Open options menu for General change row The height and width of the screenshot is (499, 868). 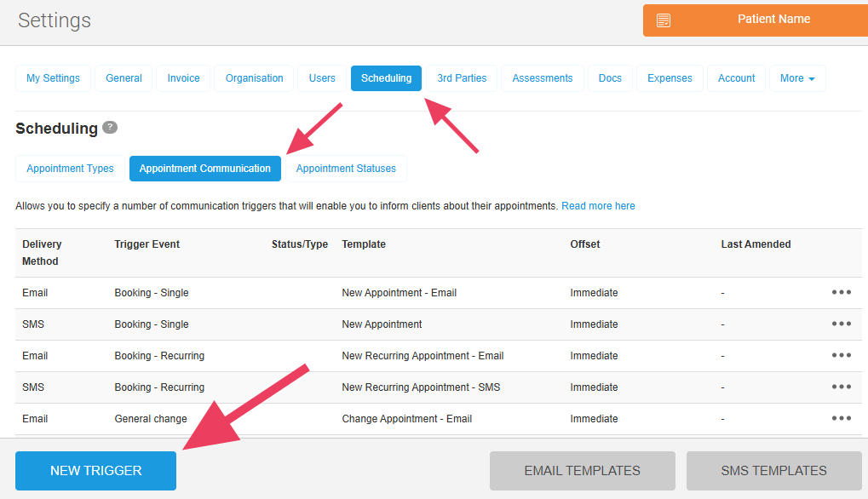pos(841,419)
